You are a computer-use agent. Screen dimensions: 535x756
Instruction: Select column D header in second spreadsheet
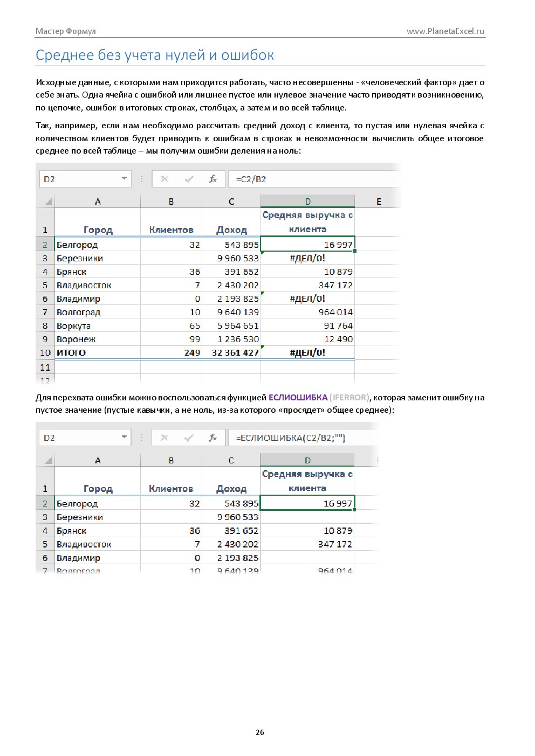click(307, 460)
